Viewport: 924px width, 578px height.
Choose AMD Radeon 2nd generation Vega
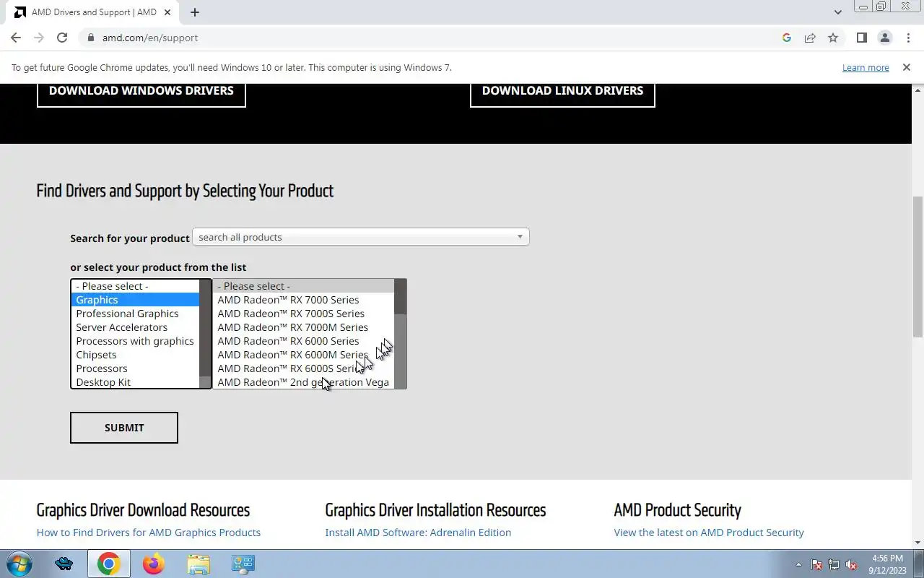pos(303,382)
